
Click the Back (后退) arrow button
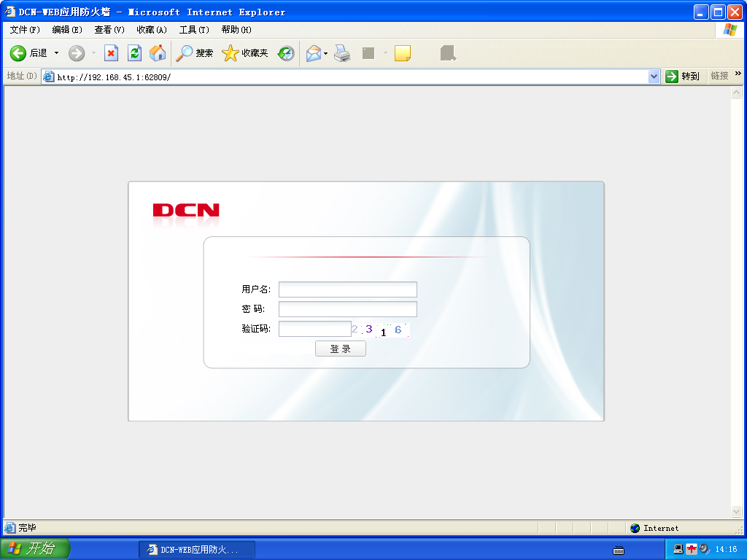[x=28, y=52]
